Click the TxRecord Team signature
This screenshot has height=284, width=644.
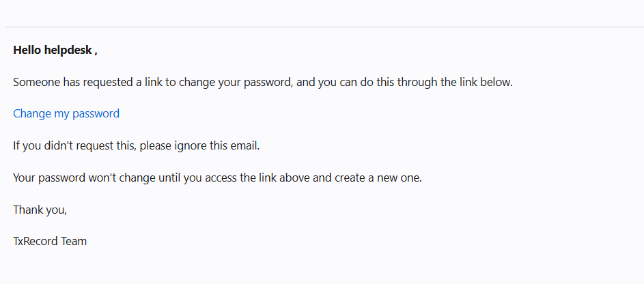click(x=50, y=241)
